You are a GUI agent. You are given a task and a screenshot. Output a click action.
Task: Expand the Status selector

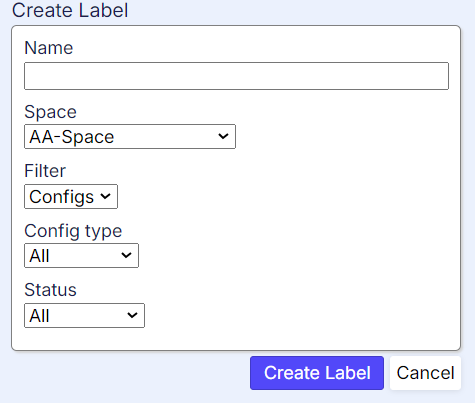click(x=84, y=315)
